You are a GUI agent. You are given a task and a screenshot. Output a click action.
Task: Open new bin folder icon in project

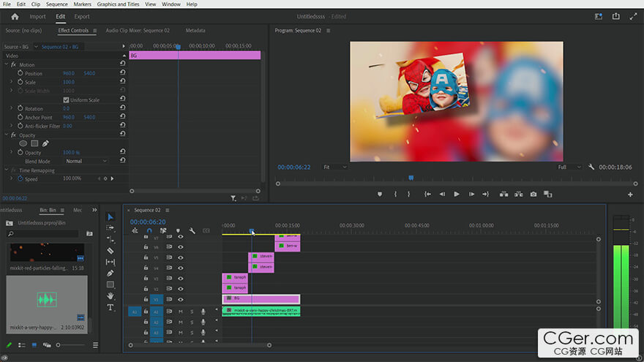[x=89, y=233]
